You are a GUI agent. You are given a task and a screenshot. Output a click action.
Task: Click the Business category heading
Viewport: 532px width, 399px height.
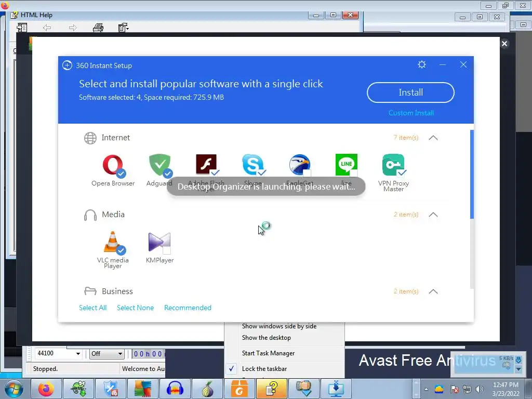pos(117,291)
